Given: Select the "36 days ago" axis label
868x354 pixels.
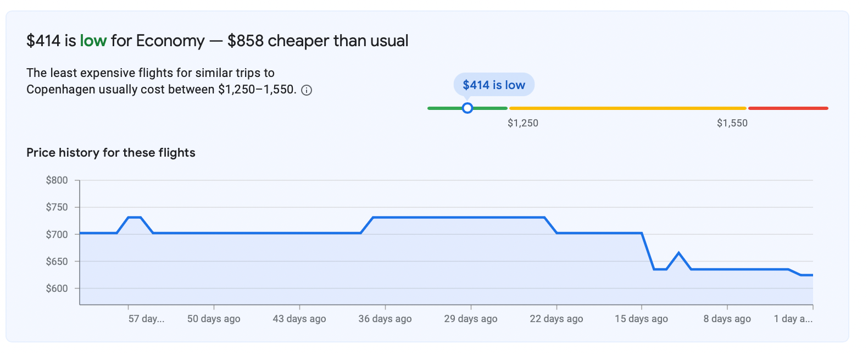Looking at the screenshot, I should pos(385,319).
